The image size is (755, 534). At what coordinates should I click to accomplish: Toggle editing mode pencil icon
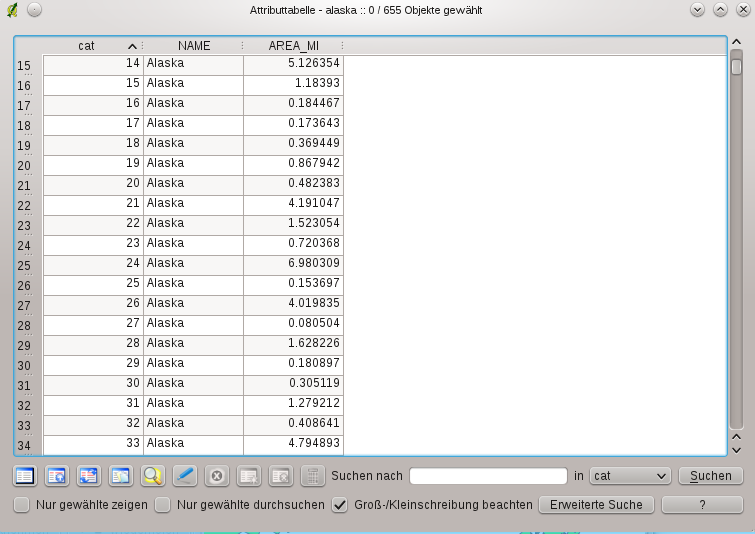point(185,476)
